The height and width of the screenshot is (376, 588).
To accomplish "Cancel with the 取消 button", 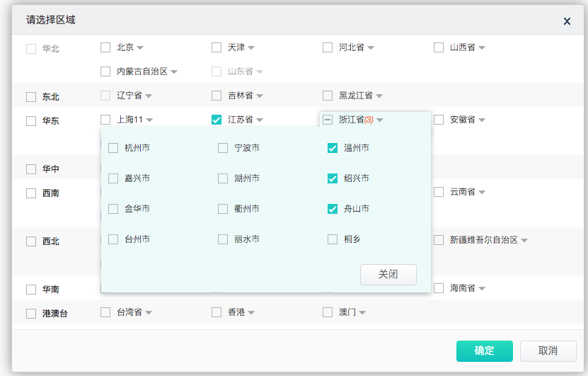I will 548,351.
